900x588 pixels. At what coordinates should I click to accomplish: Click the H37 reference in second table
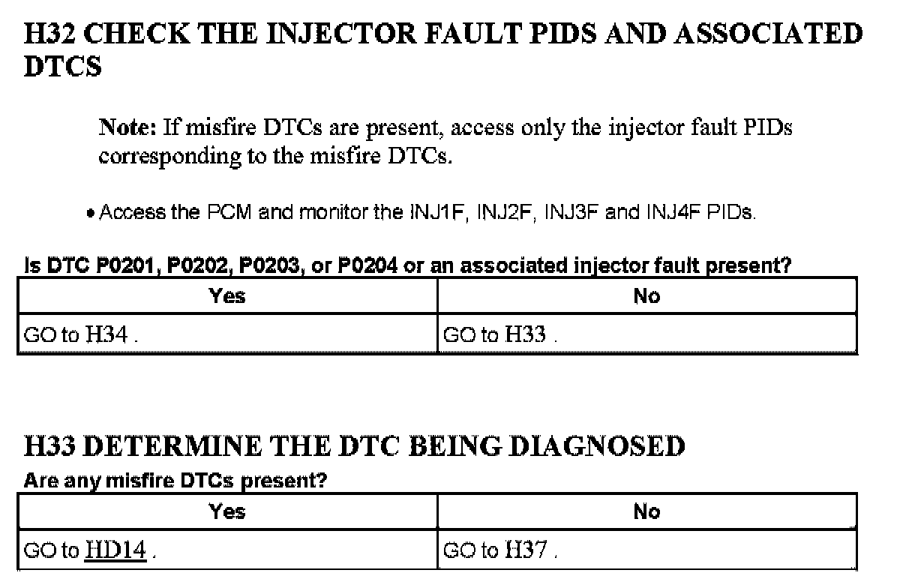pos(526,551)
